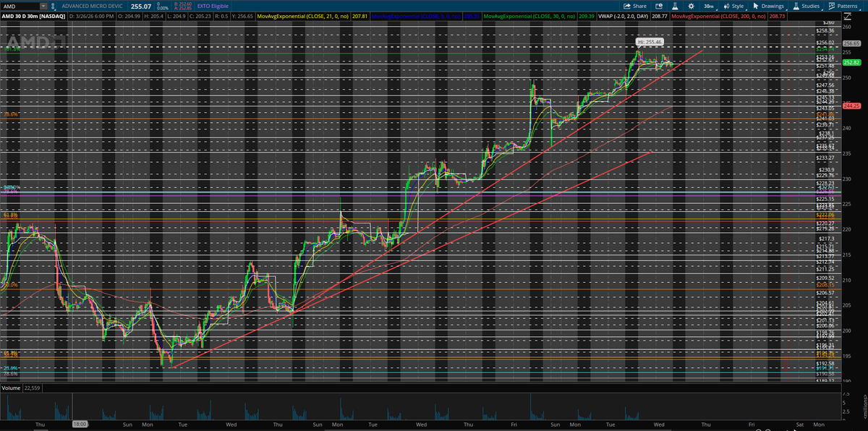Screen dimensions: 868x431
Task: Open chart settings gear icon
Action: tap(691, 6)
